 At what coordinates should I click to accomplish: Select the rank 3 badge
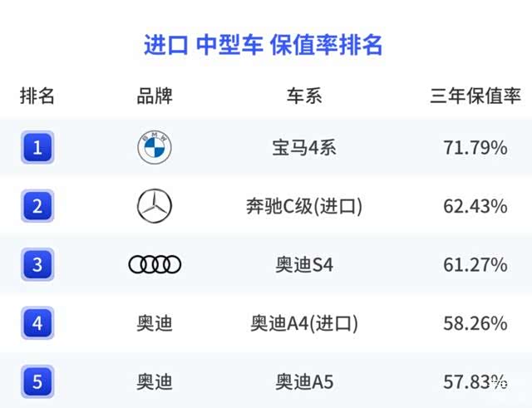pos(37,264)
